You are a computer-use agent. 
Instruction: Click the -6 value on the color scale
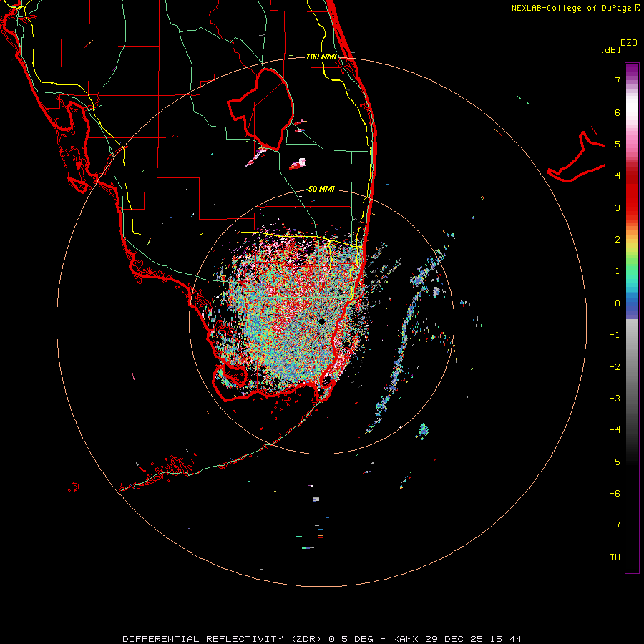coord(615,493)
